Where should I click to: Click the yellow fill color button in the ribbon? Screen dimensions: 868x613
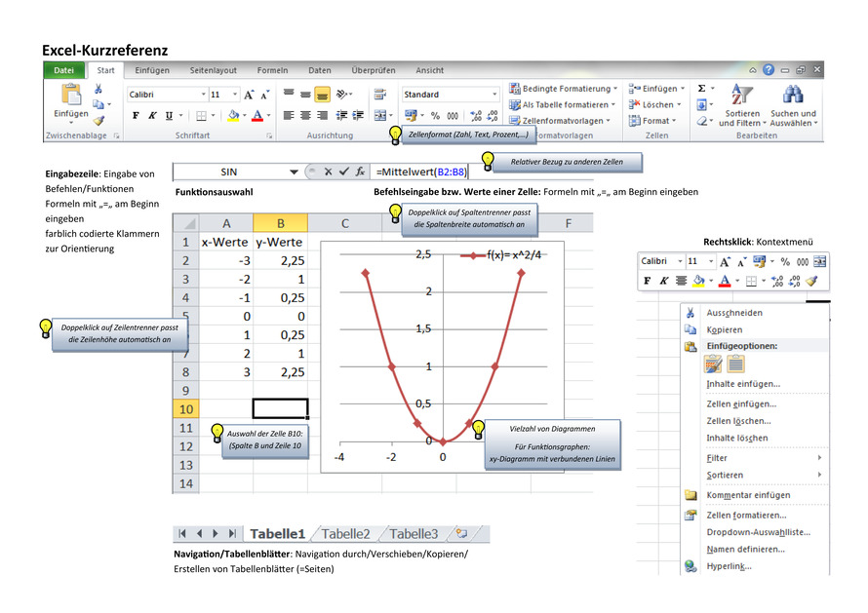(233, 115)
